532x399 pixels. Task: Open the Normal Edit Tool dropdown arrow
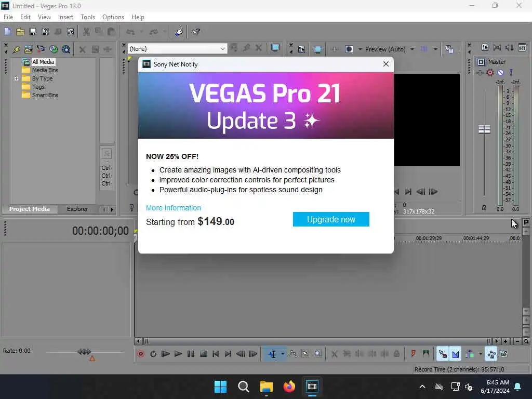pos(283,354)
